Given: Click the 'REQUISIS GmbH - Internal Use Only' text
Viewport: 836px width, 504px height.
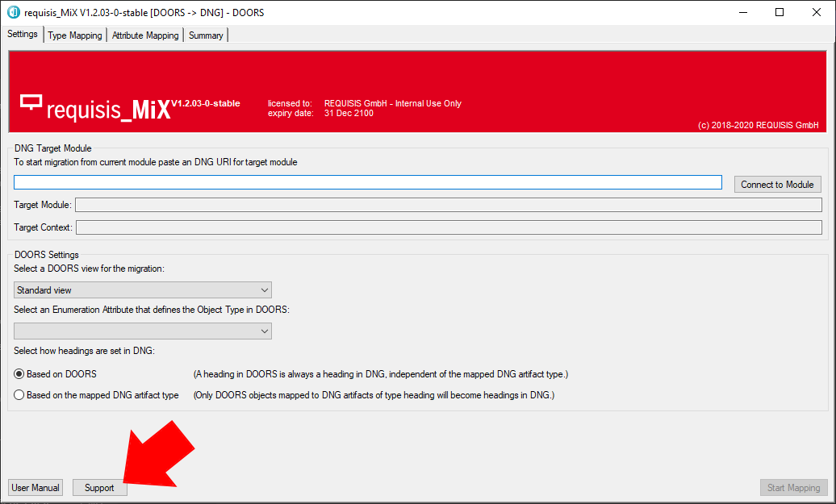Looking at the screenshot, I should (392, 103).
